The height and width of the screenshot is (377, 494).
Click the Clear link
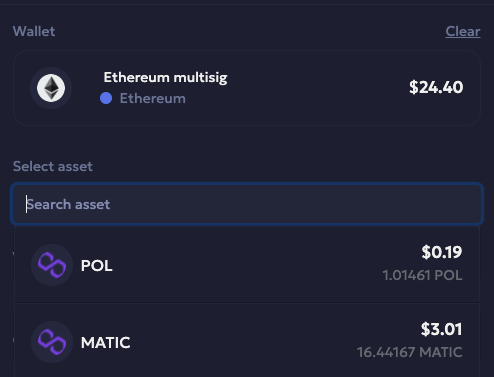point(463,31)
